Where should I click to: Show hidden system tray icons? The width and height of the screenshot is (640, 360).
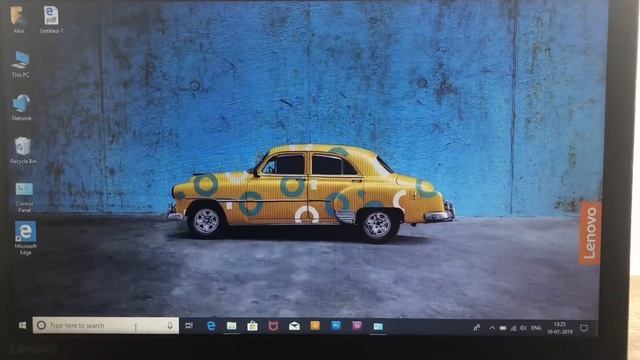pos(492,328)
